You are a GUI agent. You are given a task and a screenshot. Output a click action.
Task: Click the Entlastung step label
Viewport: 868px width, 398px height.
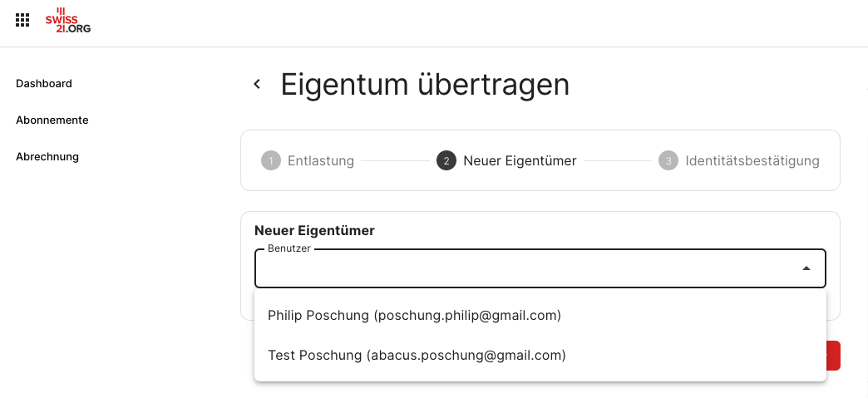click(x=321, y=161)
